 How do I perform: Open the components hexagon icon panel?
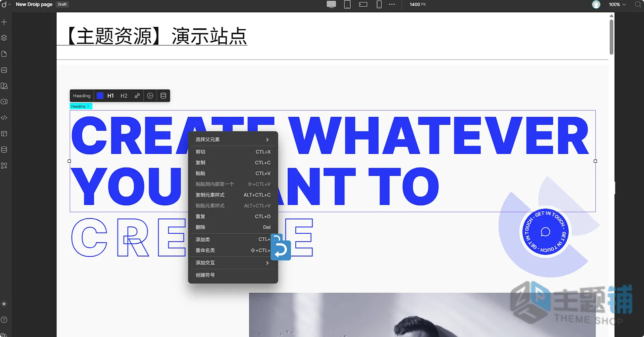pyautogui.click(x=4, y=102)
